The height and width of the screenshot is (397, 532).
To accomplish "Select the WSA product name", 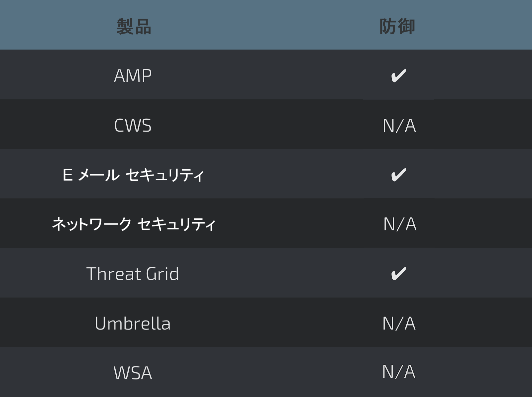I will 133,373.
